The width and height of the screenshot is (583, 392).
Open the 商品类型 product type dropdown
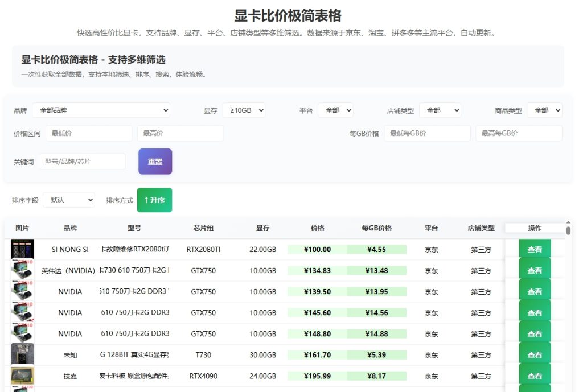544,110
